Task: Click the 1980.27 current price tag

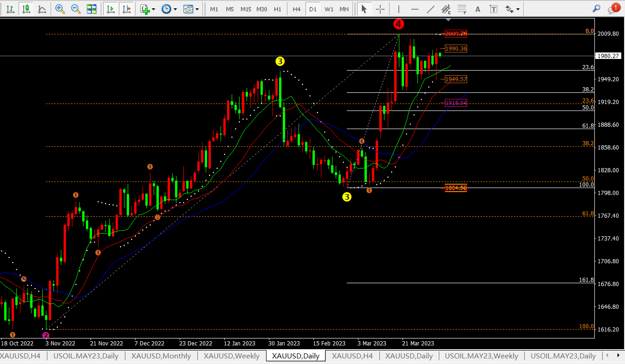Action: pyautogui.click(x=609, y=56)
